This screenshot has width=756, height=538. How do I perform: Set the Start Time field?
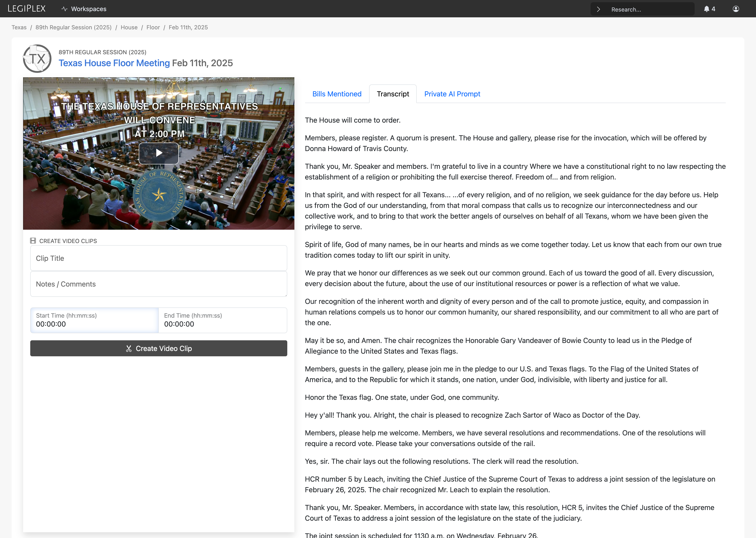(x=94, y=320)
